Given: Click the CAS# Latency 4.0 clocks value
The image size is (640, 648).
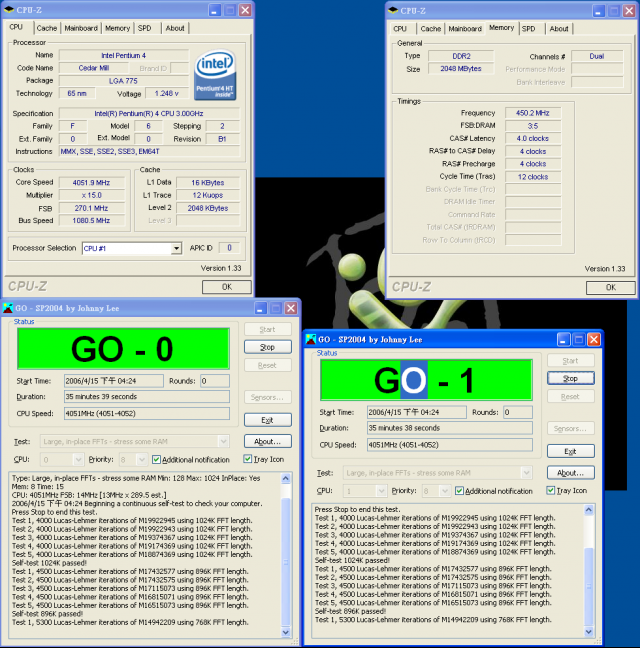Looking at the screenshot, I should tap(533, 138).
